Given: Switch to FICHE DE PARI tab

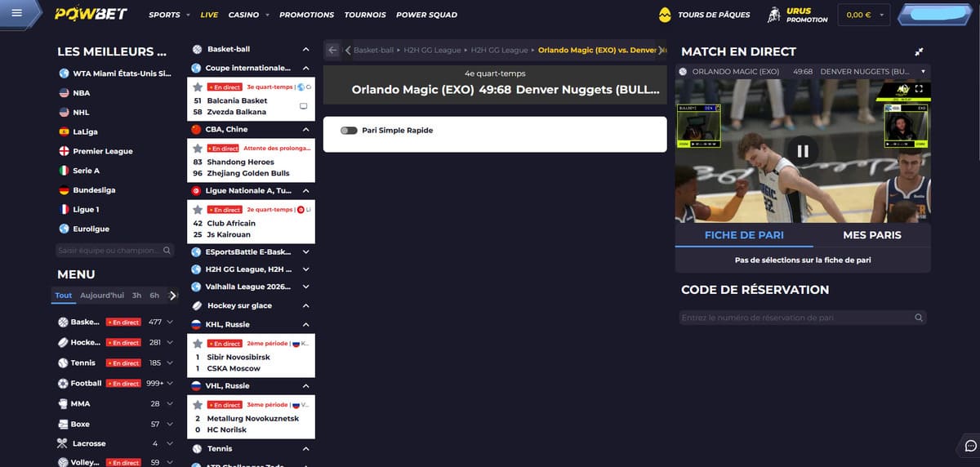Looking at the screenshot, I should (x=744, y=235).
